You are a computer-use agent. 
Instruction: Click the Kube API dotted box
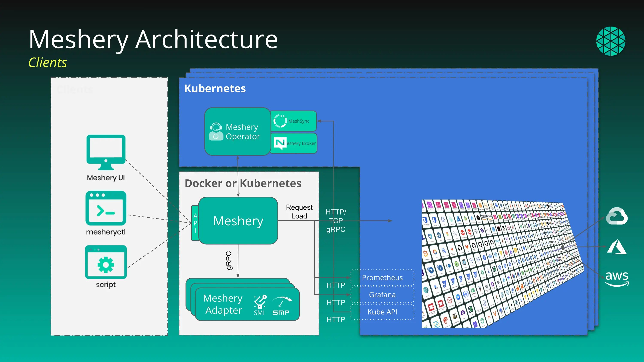click(382, 312)
